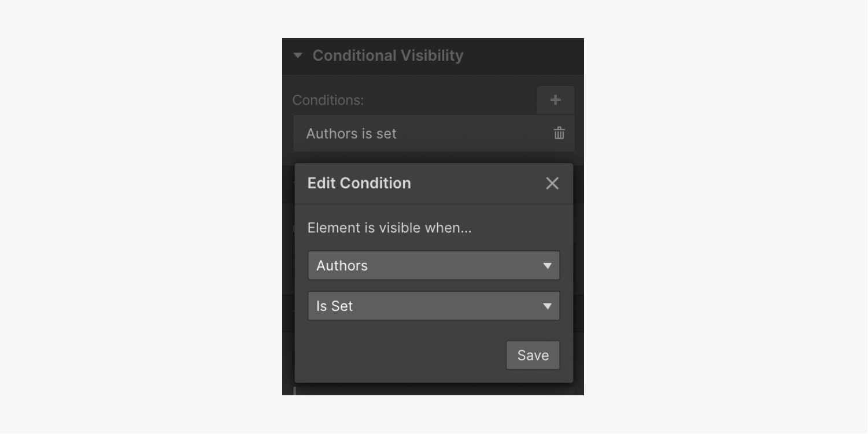Viewport: 868px width, 434px height.
Task: Delete the Authors is set condition
Action: (559, 133)
